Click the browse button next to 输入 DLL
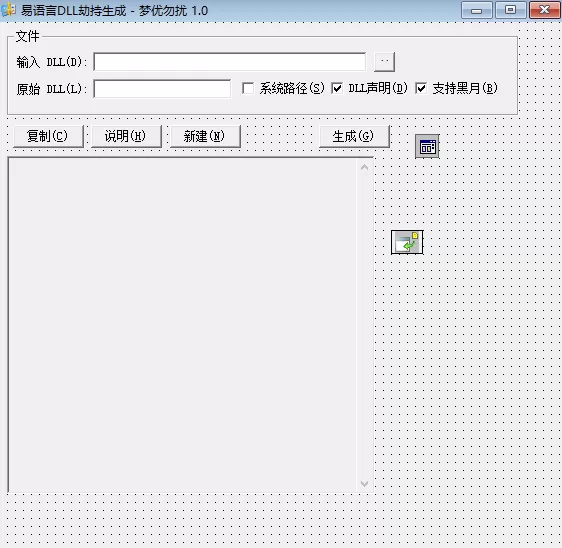Viewport: 562px width, 548px height. tap(384, 62)
